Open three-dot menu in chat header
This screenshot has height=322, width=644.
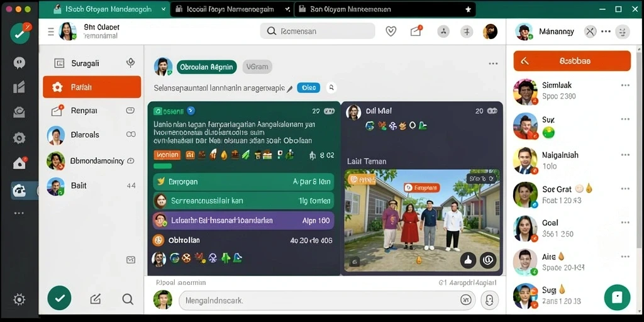493,64
